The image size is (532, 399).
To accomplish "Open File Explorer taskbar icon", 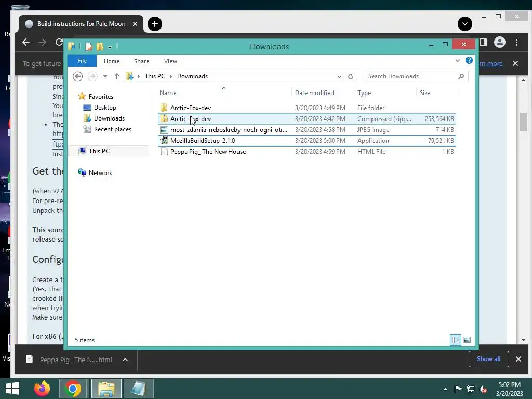I will (x=106, y=389).
